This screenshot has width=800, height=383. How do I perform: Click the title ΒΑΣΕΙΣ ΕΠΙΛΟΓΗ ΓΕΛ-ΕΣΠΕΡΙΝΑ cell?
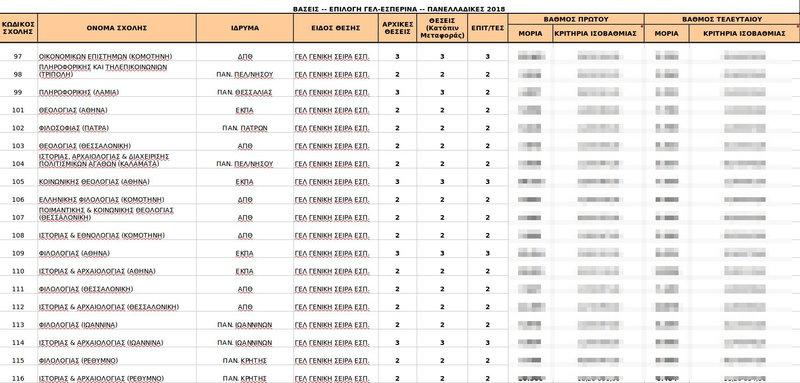pos(399,9)
